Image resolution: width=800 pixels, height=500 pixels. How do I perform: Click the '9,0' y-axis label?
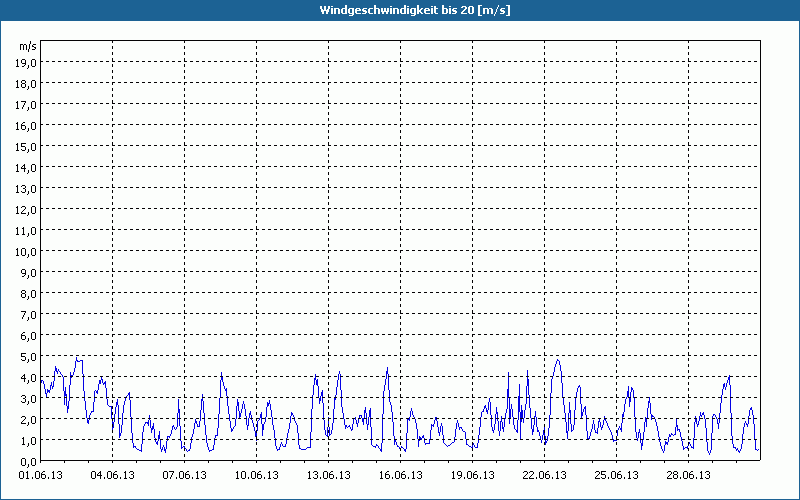point(28,273)
